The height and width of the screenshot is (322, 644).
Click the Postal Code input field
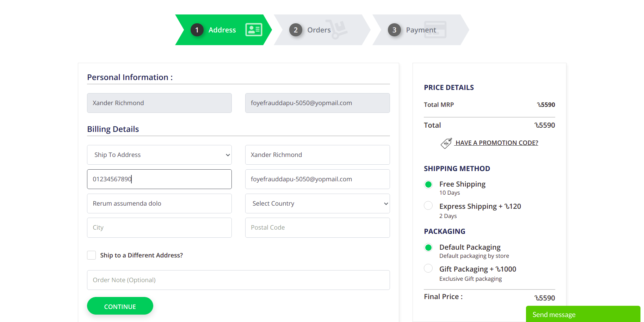(317, 227)
